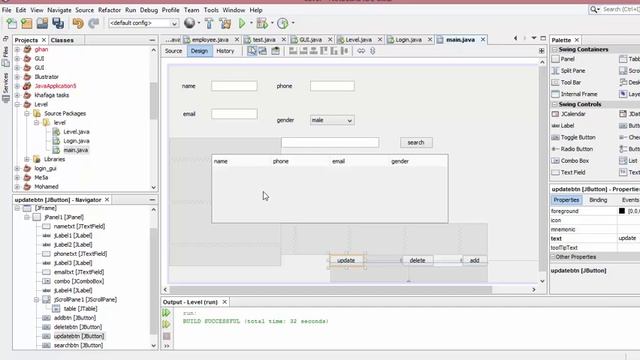The image size is (640, 360).
Task: Open the Refactor menu
Action: click(x=109, y=10)
